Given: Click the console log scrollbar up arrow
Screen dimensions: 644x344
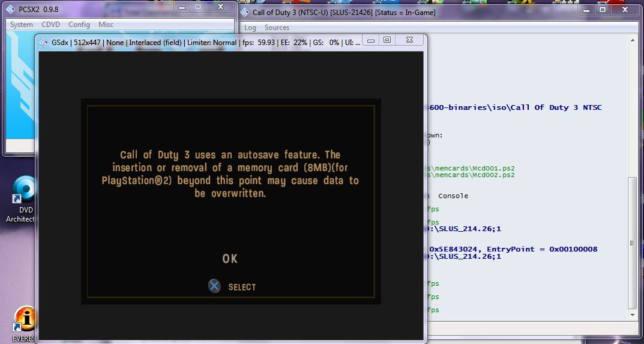Looking at the screenshot, I should [x=633, y=41].
